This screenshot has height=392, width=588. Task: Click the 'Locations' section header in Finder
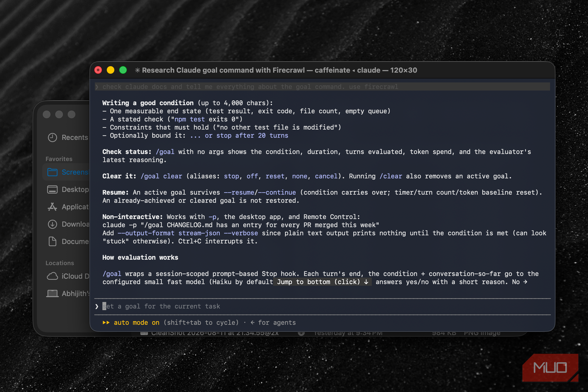point(60,263)
